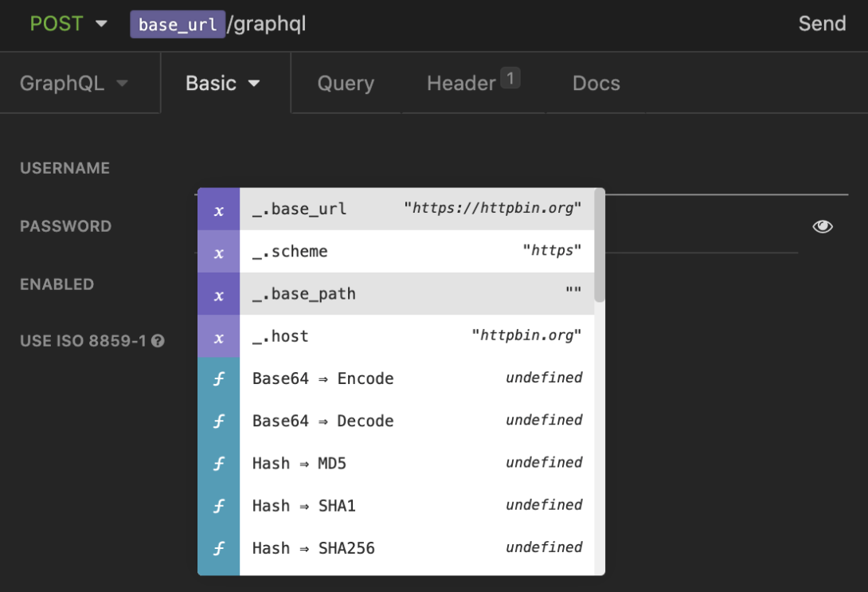Click the function icon beside Hash SHA256
The image size is (868, 592).
pyautogui.click(x=218, y=548)
